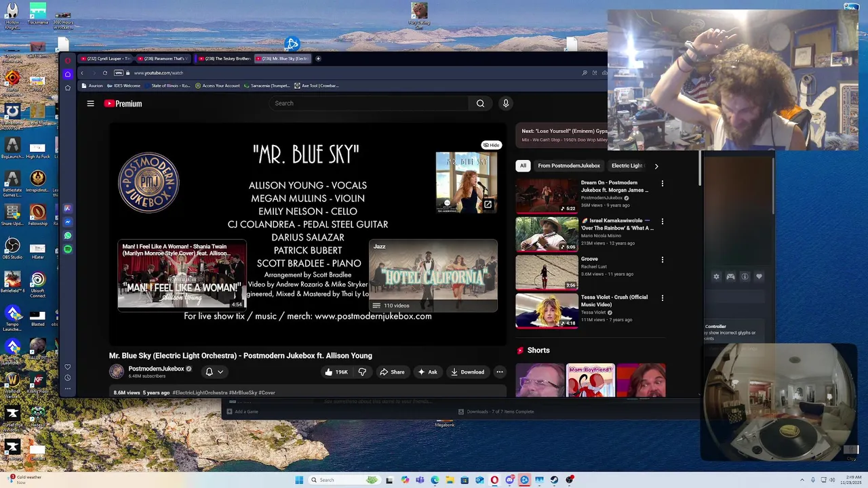Screen dimensions: 868x488
Task: Open more actions menu beside Download
Action: pyautogui.click(x=500, y=371)
